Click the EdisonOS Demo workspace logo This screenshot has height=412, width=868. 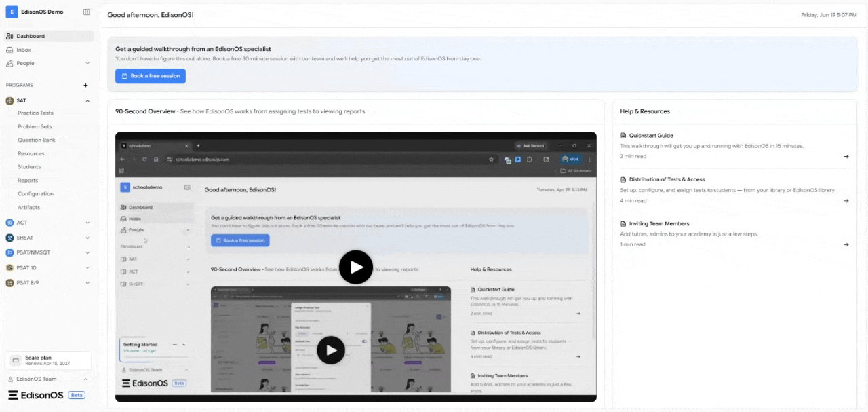pyautogui.click(x=12, y=12)
